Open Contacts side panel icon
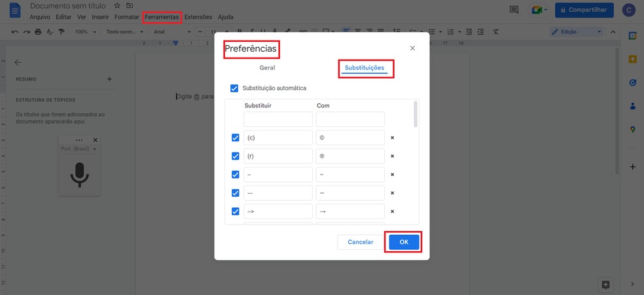This screenshot has height=295, width=644. (x=632, y=106)
